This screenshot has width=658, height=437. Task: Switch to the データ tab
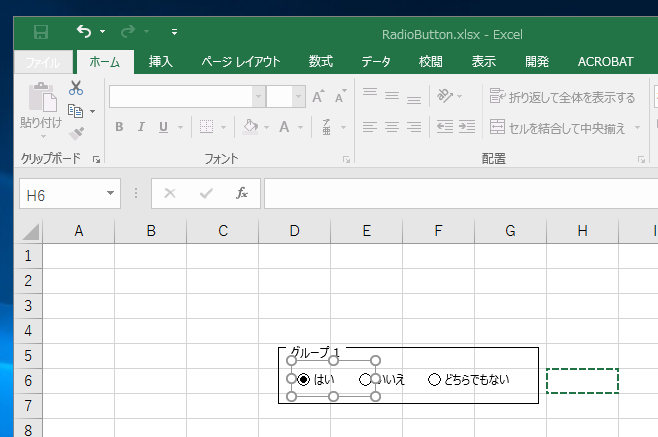[x=376, y=62]
